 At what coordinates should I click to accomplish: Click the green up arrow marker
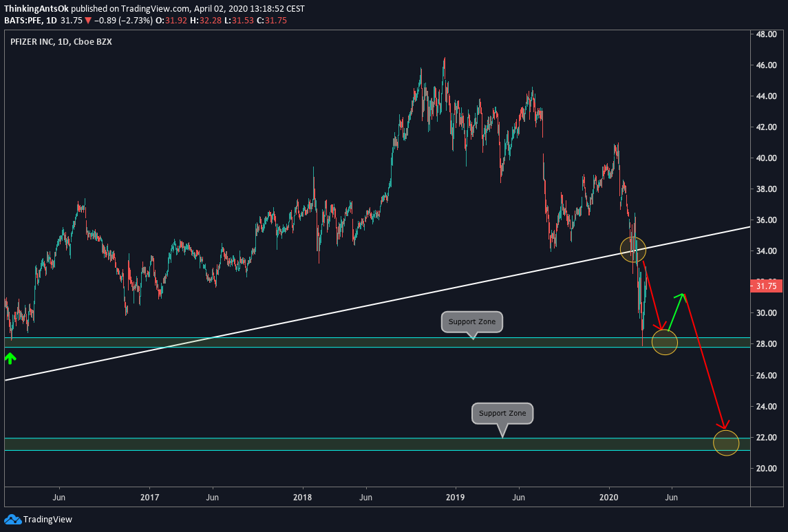10,358
